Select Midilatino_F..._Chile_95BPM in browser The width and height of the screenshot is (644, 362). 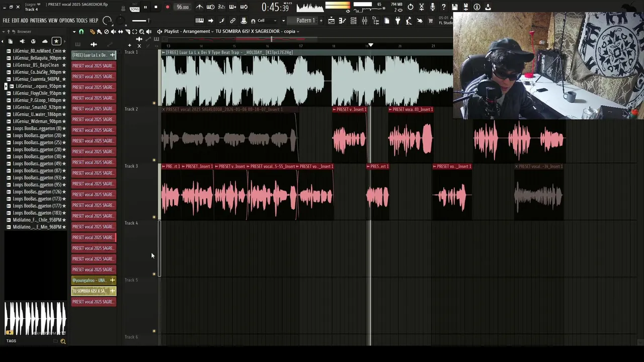(36, 220)
